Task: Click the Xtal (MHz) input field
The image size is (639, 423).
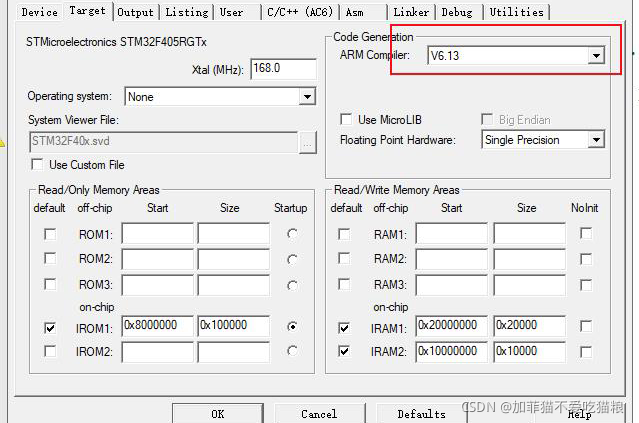Action: [x=284, y=68]
